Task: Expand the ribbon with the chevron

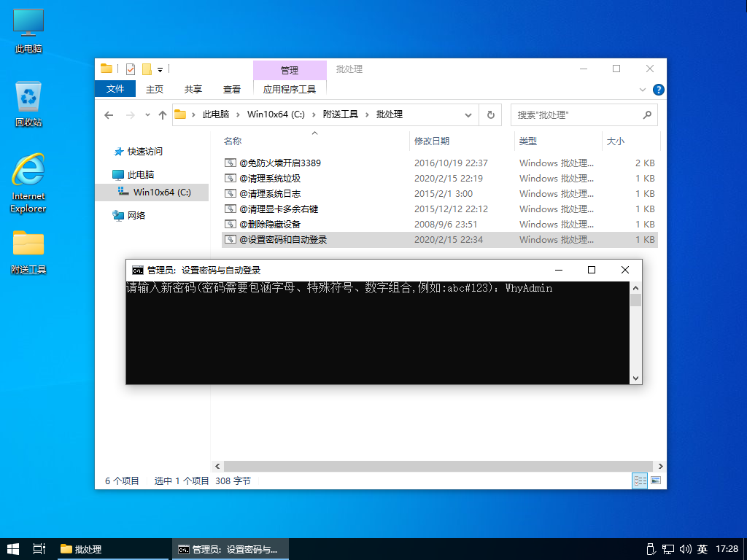Action: pyautogui.click(x=643, y=90)
